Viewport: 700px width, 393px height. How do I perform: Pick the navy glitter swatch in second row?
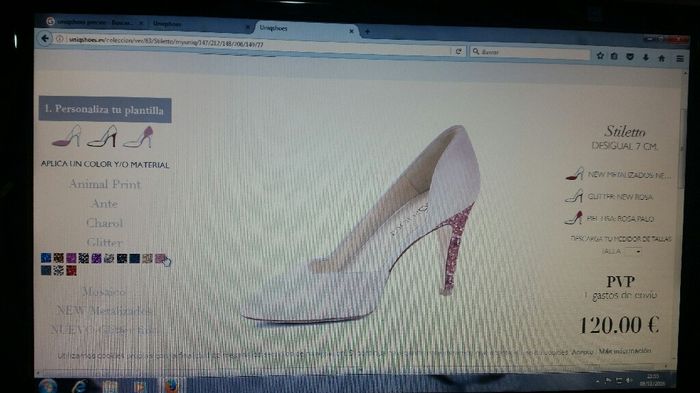coord(46,270)
